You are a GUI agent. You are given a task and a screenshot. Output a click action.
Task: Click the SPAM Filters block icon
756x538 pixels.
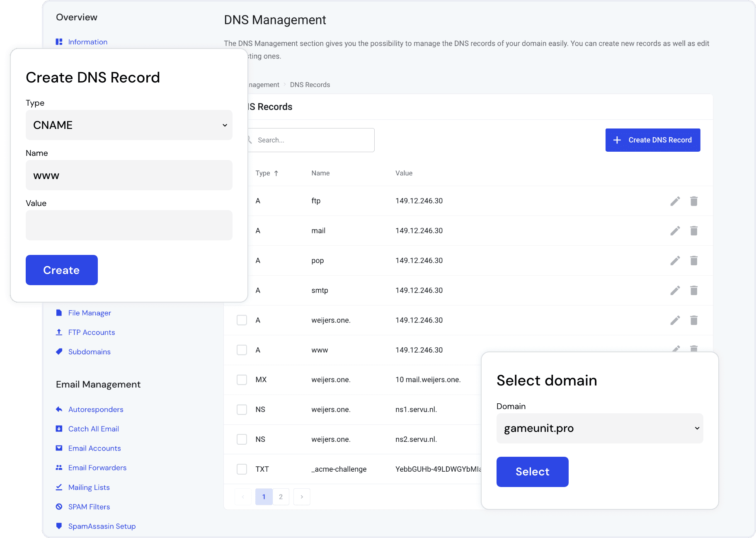(x=59, y=506)
